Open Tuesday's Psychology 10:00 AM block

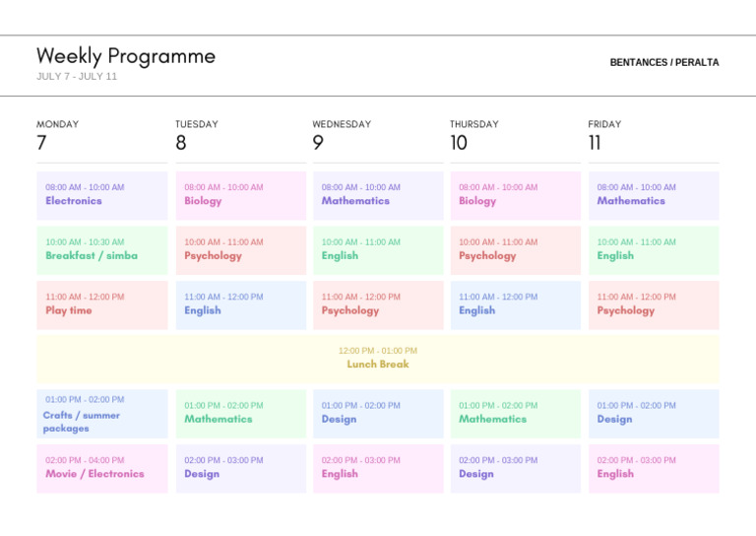[241, 250]
